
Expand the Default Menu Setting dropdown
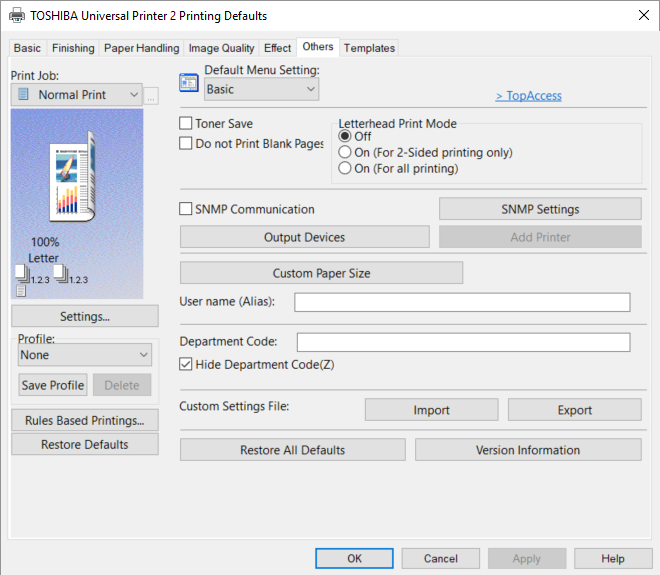coord(261,89)
